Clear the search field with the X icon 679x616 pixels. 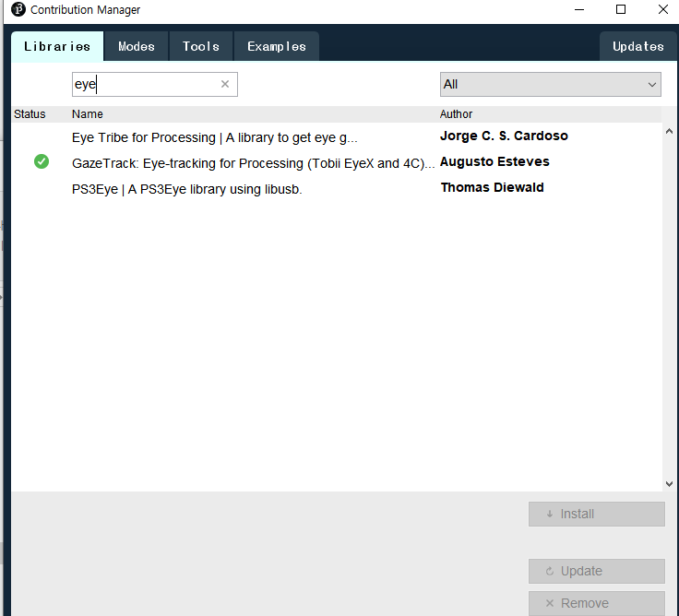point(225,84)
